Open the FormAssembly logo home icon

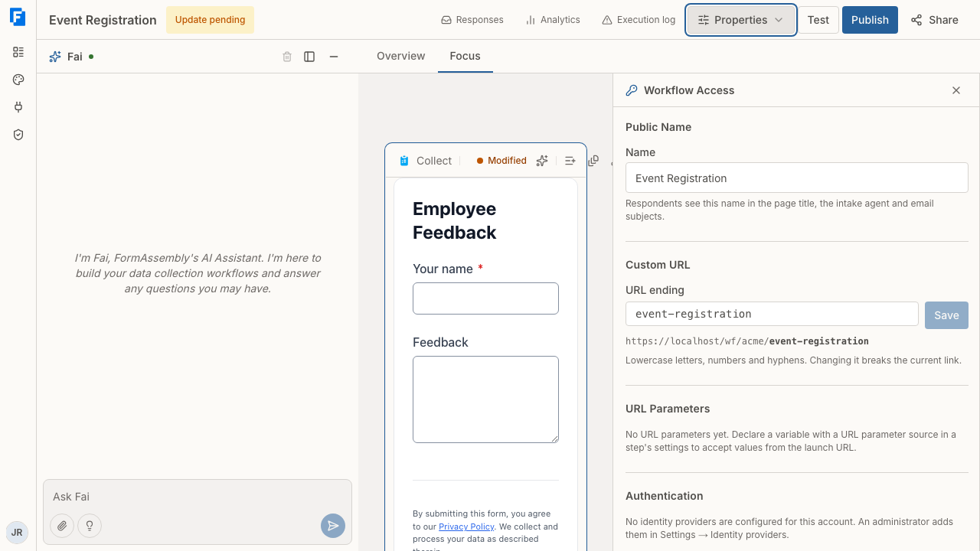(18, 17)
